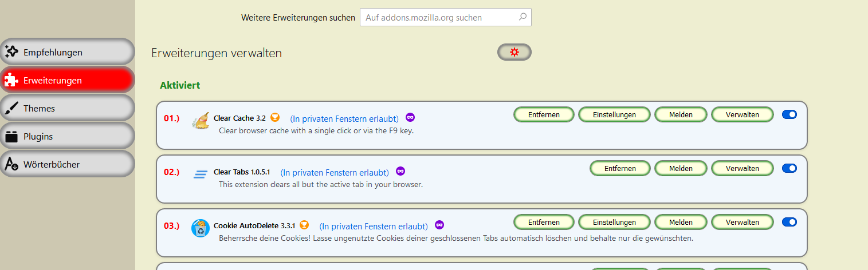Click the Cookie AutoDelete extension icon
The height and width of the screenshot is (270, 868).
[201, 228]
